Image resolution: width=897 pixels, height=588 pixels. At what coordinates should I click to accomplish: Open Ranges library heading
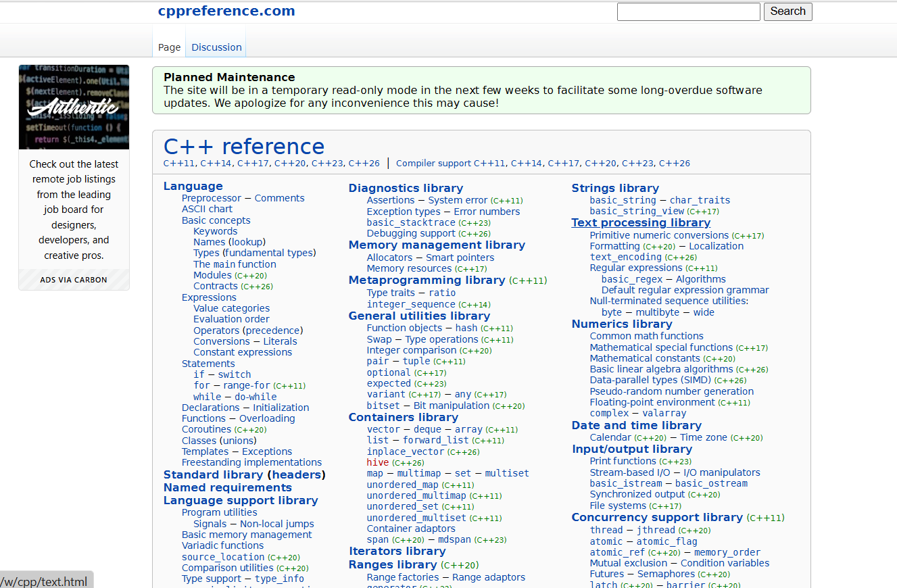pyautogui.click(x=393, y=564)
